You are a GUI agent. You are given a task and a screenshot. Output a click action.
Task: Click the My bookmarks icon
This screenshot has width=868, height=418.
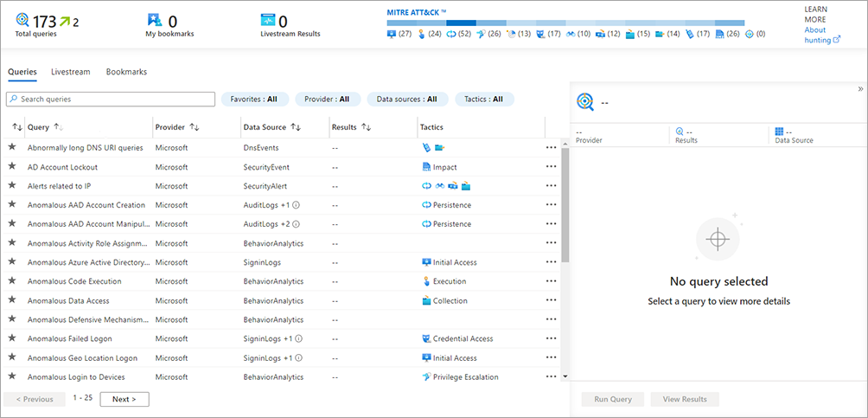[155, 21]
